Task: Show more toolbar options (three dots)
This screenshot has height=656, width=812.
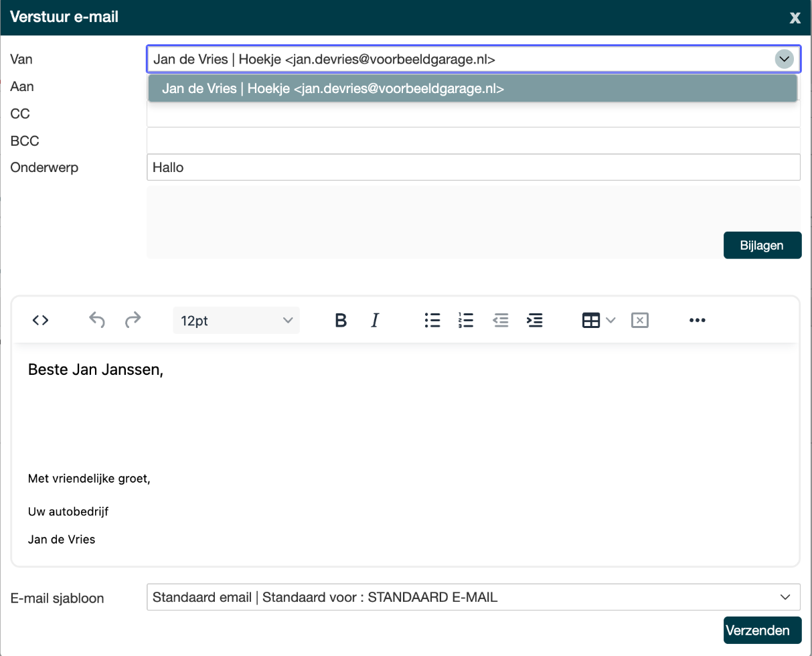Action: click(698, 321)
